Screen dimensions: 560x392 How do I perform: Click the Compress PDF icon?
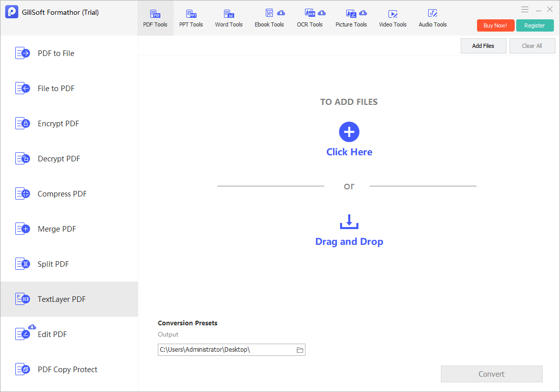point(22,194)
